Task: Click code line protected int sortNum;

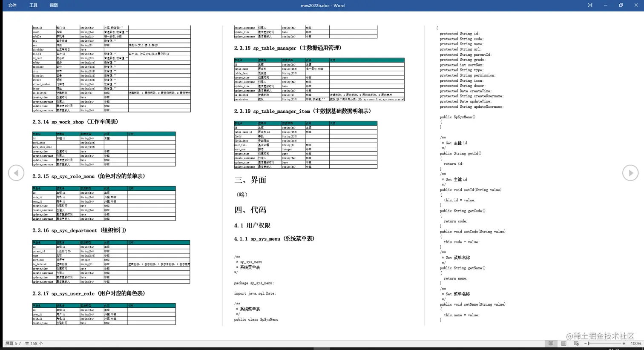Action: tap(462, 65)
